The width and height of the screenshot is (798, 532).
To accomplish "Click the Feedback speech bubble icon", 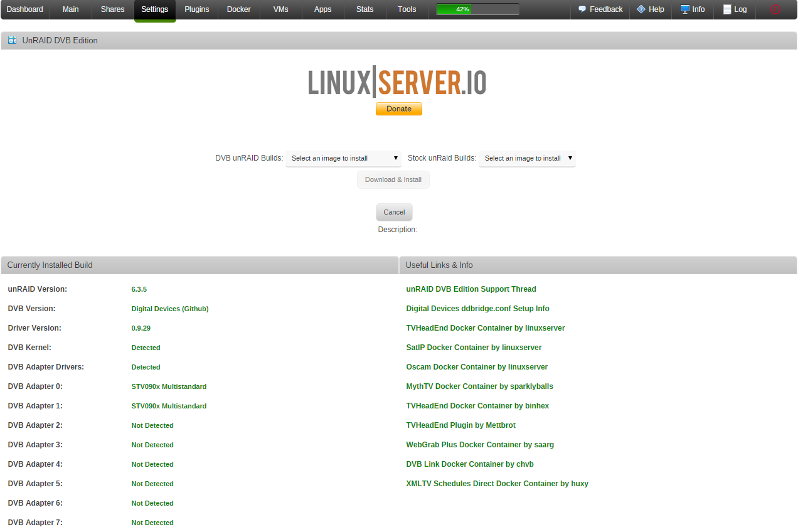I will pyautogui.click(x=582, y=9).
